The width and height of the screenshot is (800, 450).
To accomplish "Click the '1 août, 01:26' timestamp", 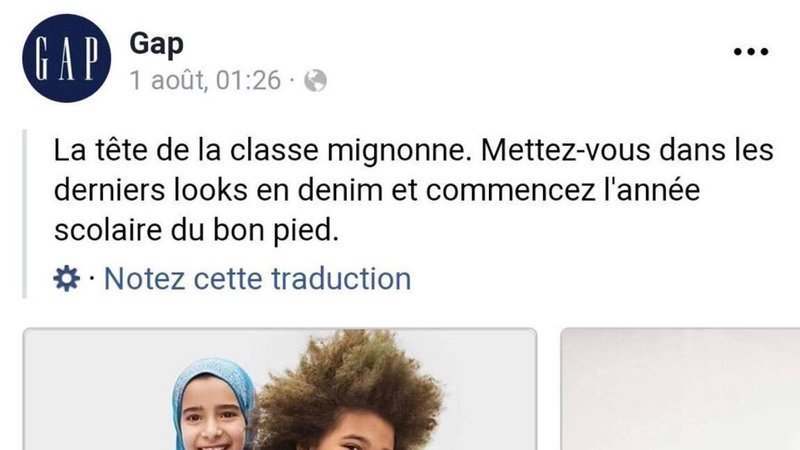I will [205, 81].
